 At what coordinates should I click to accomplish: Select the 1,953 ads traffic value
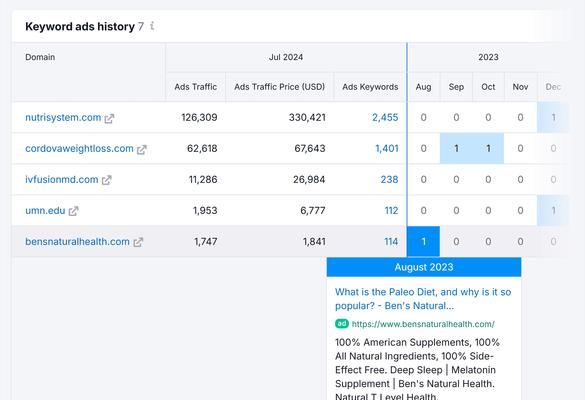pos(205,210)
